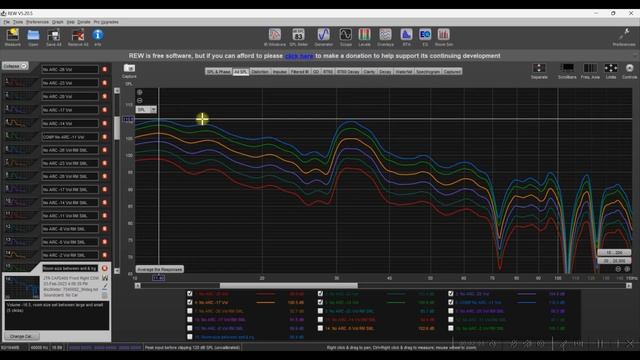
Task: Check trace 7 No ARC -26 Vol RM SML
Action: click(x=189, y=311)
